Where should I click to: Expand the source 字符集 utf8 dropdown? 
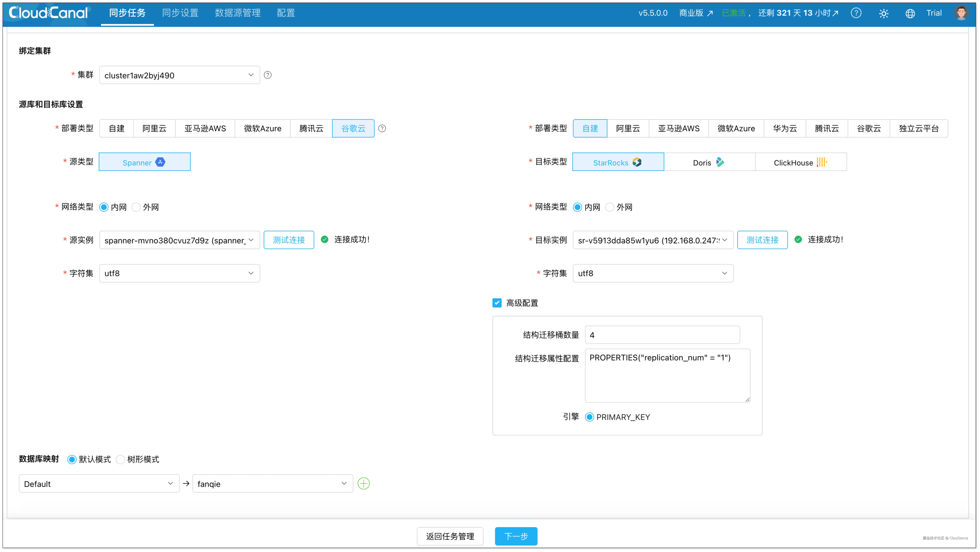pos(179,273)
